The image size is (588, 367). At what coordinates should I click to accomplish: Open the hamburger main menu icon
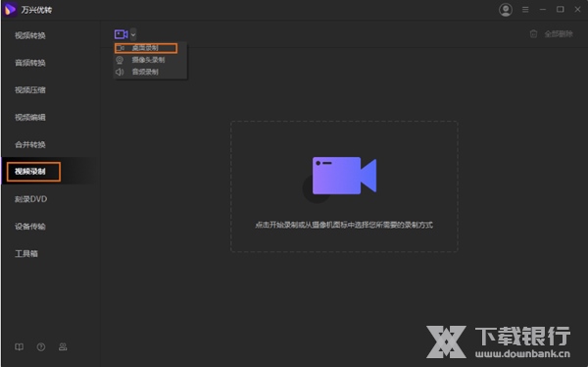(x=525, y=10)
